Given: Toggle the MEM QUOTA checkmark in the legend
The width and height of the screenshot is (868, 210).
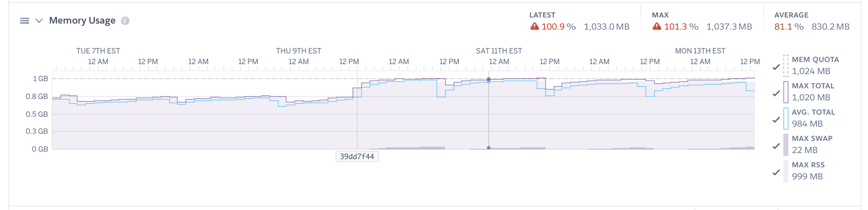Looking at the screenshot, I should click(x=776, y=67).
